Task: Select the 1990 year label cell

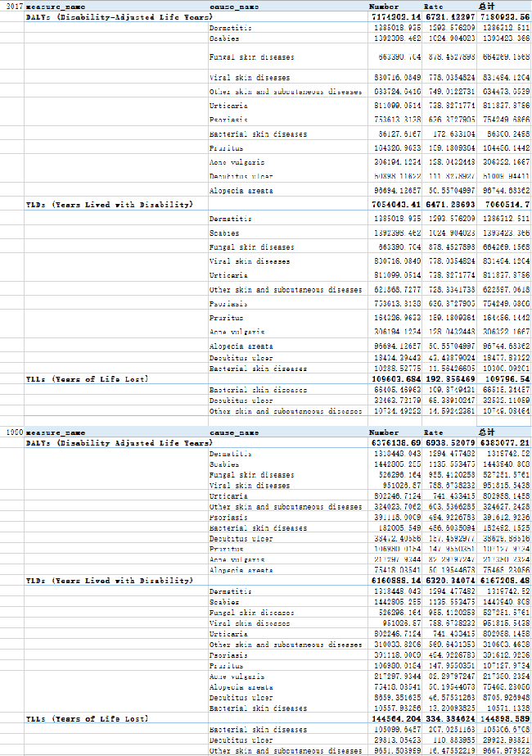Action: (14, 432)
